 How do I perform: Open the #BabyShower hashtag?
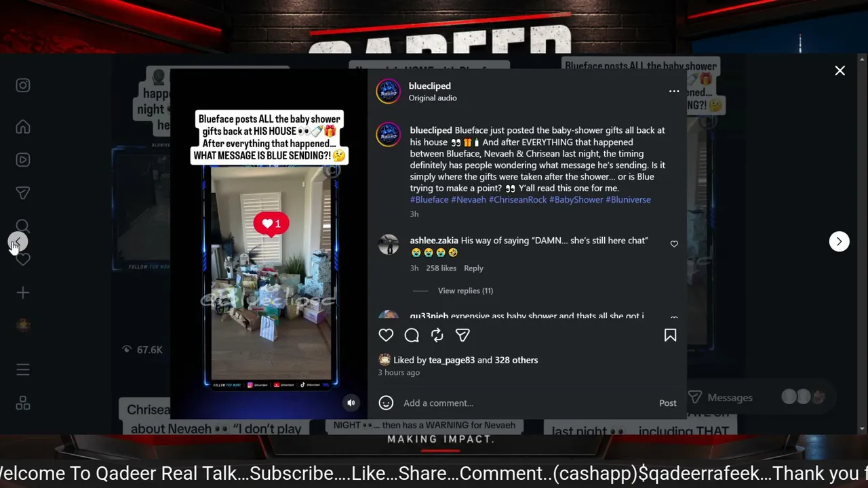[x=576, y=199]
